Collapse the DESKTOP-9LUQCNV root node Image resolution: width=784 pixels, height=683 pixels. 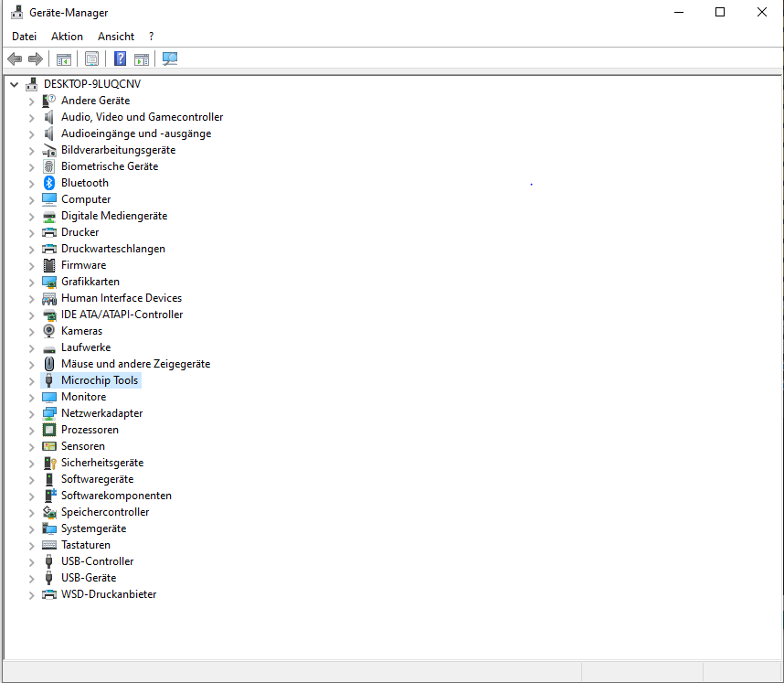point(15,84)
